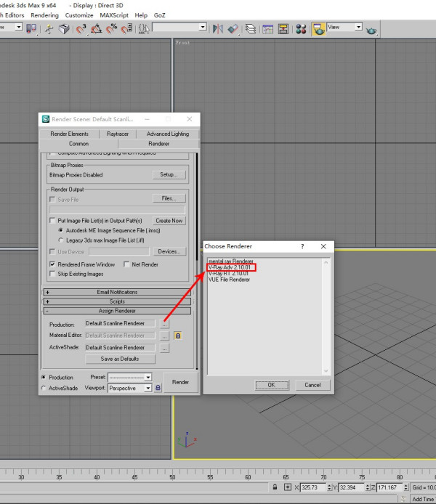Open the render type View dropdown
The height and width of the screenshot is (504, 436).
[x=344, y=27]
